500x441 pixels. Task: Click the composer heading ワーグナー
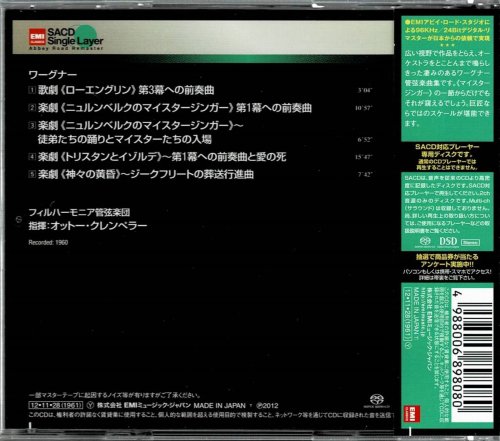click(x=53, y=75)
